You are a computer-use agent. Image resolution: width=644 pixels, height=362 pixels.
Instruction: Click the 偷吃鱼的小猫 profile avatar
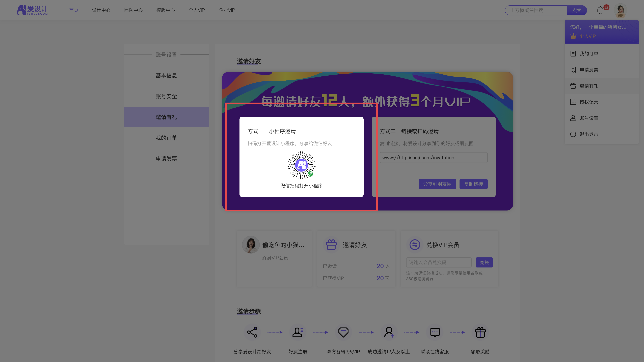pyautogui.click(x=251, y=245)
